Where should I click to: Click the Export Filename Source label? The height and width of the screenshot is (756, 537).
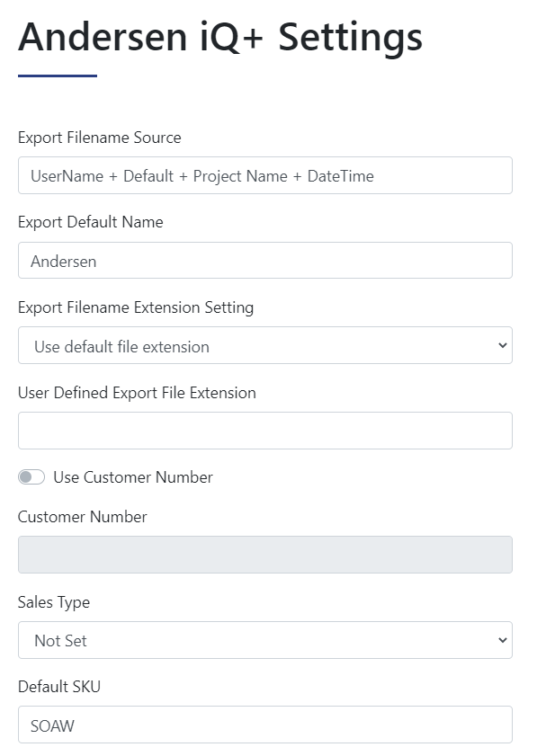click(x=99, y=138)
